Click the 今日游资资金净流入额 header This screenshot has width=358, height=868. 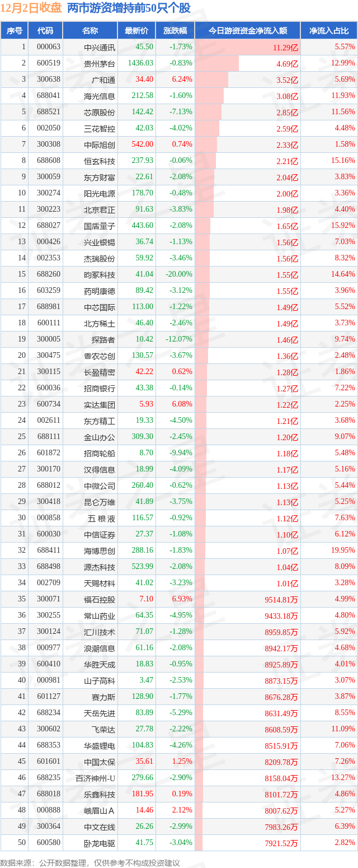247,31
